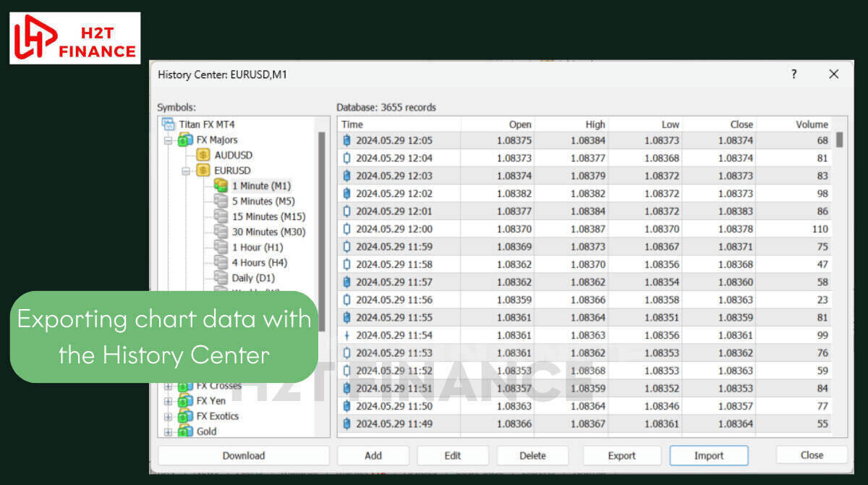
Task: Select the 1 Hour (H1) timeframe
Action: [257, 247]
